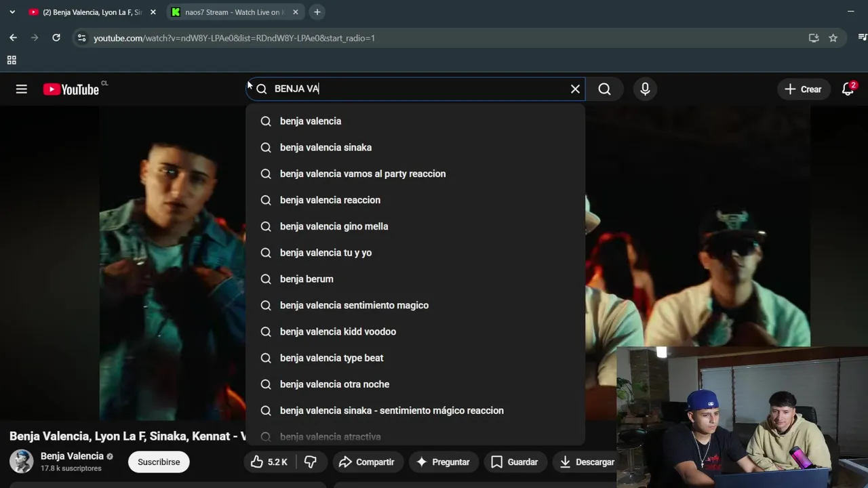Open the apps grid shortcut in bookmarks bar

point(12,60)
